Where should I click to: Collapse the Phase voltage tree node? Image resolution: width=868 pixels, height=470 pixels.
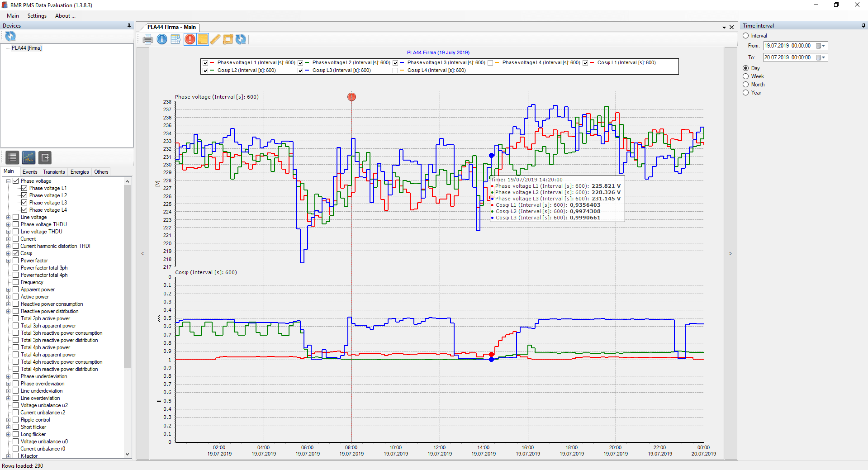8,181
